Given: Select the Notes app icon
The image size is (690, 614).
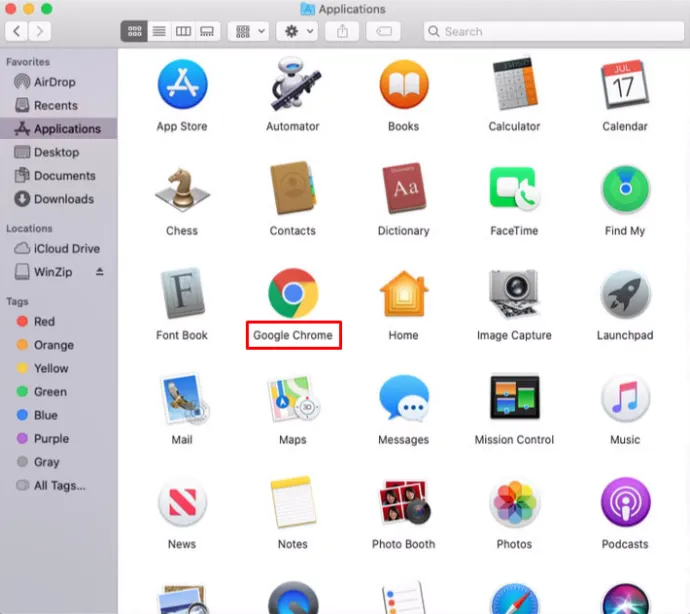Looking at the screenshot, I should click(294, 502).
